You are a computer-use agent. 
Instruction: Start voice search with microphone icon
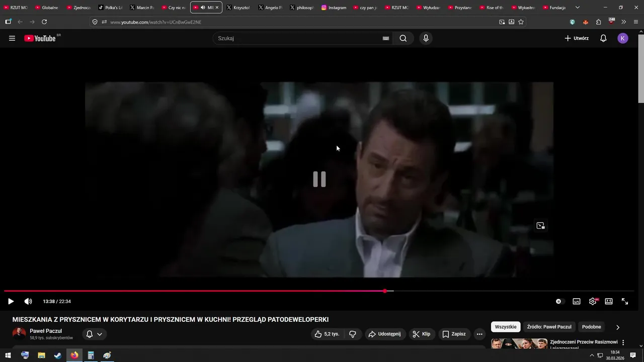click(426, 38)
